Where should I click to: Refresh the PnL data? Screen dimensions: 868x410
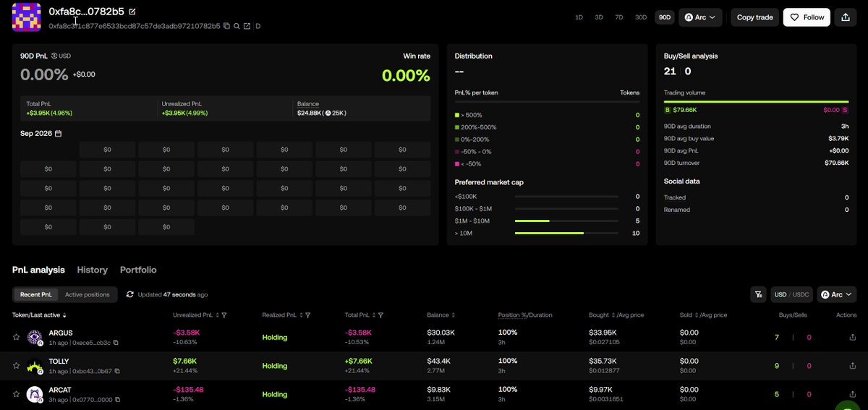[129, 294]
